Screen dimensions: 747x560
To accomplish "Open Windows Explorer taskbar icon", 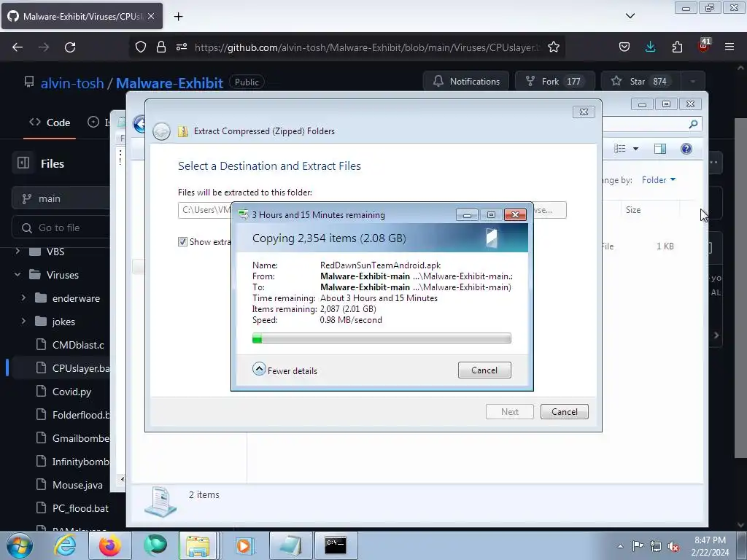I will coord(198,545).
